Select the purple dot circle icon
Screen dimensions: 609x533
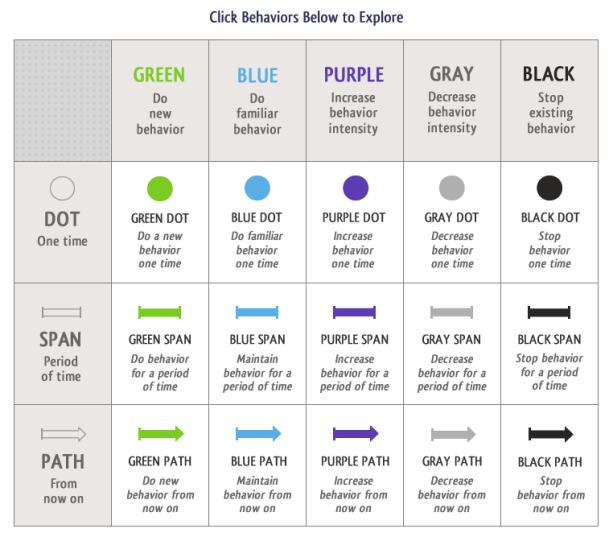tap(355, 188)
